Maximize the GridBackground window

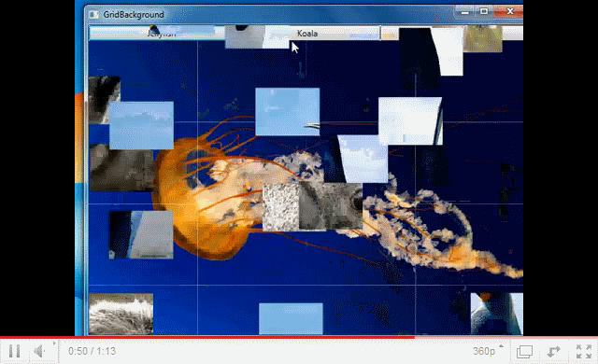tap(484, 12)
